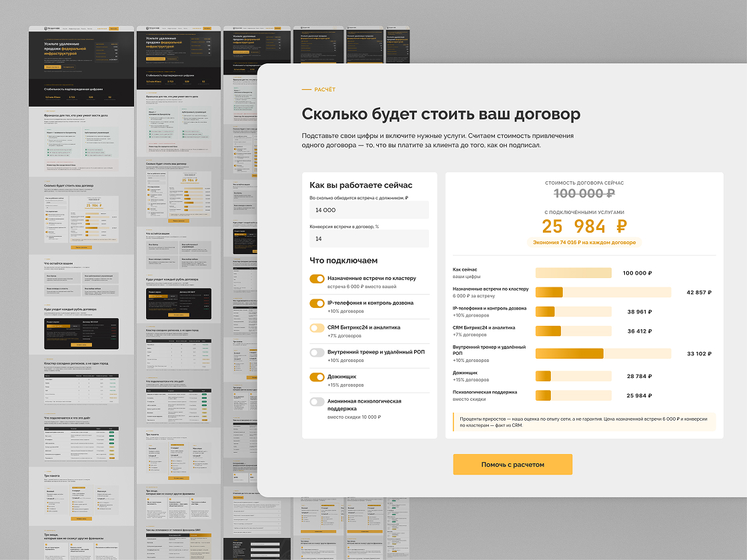Turn off the Дожимщик switch
The image size is (747, 560).
click(317, 377)
